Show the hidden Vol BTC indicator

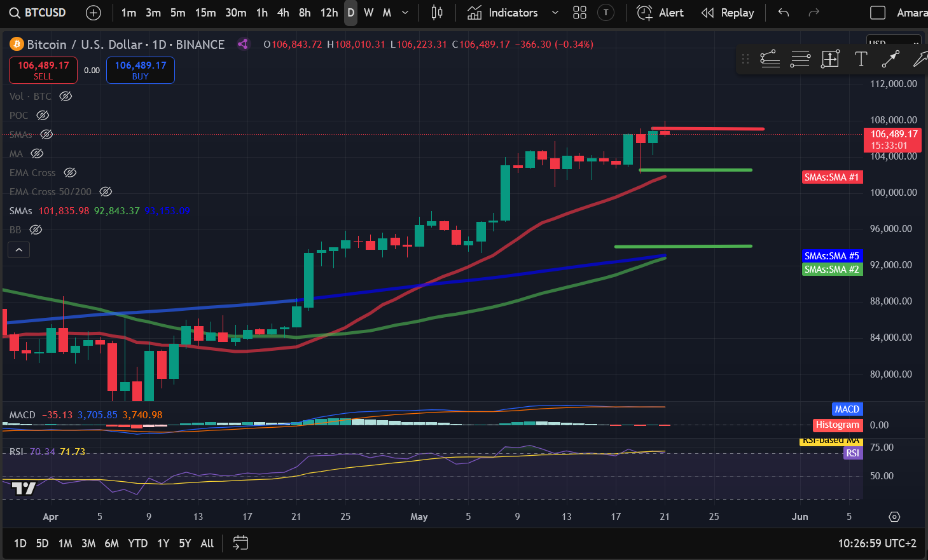click(x=66, y=97)
